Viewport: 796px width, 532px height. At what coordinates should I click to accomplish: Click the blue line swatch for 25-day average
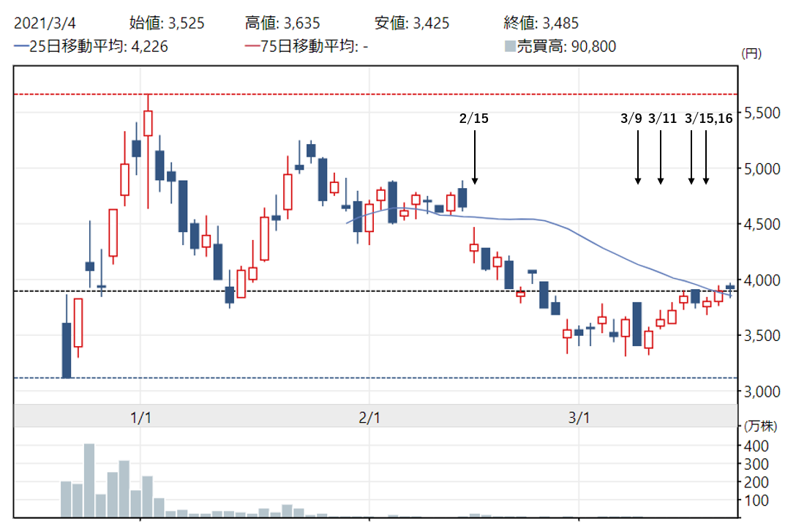point(21,46)
